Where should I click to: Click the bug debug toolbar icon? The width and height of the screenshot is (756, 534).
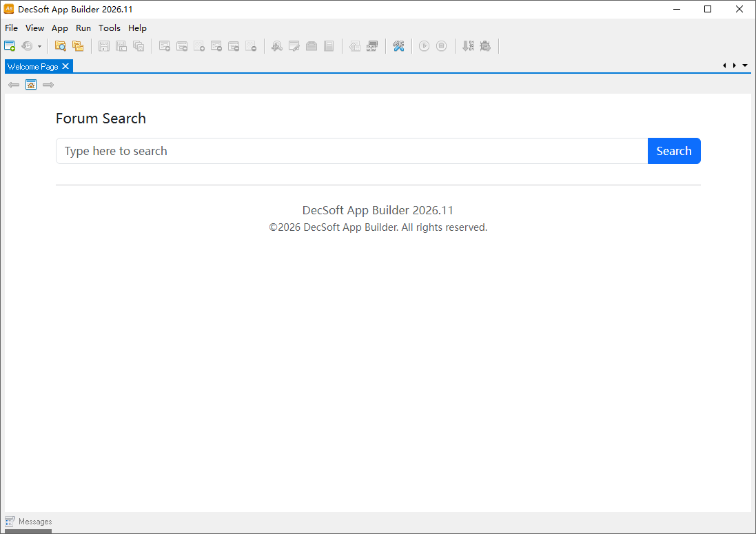click(485, 45)
